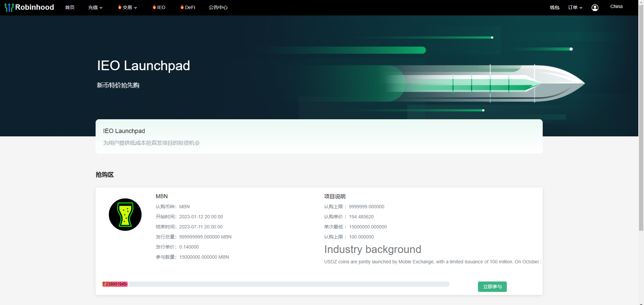Expand the 充值 dropdown menu
Image resolution: width=644 pixels, height=305 pixels.
pyautogui.click(x=95, y=7)
